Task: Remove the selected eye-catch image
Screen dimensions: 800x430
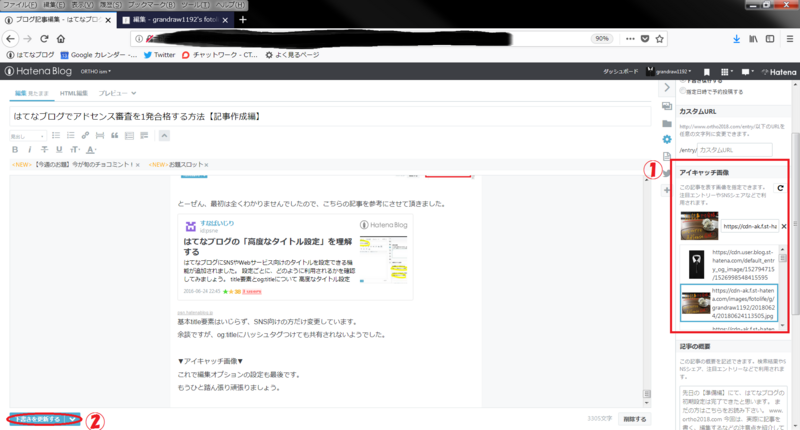Action: point(784,226)
